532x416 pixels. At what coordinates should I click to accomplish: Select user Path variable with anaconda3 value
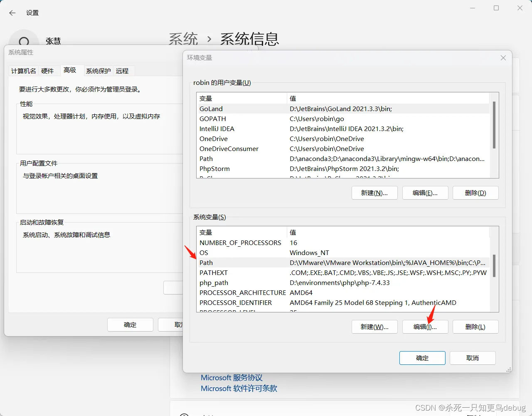point(343,158)
